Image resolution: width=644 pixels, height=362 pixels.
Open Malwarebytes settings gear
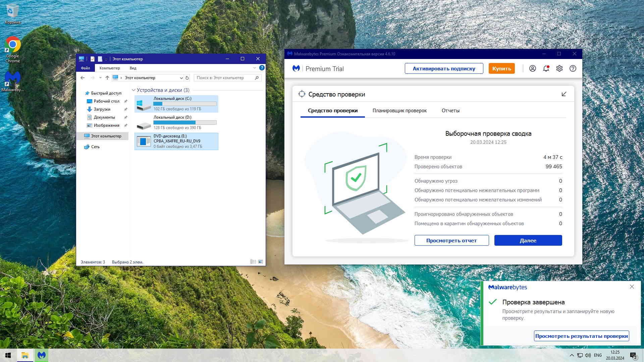point(559,68)
